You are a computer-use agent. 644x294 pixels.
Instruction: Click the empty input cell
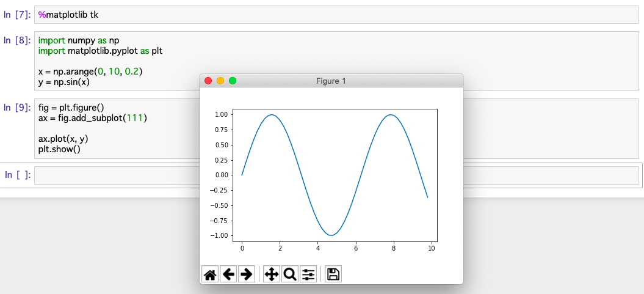point(336,175)
